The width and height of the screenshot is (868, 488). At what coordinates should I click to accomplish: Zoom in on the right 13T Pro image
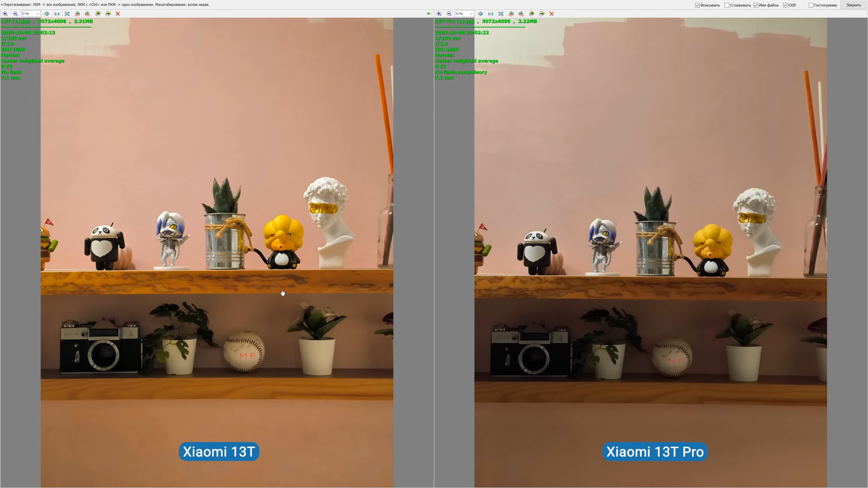point(439,14)
